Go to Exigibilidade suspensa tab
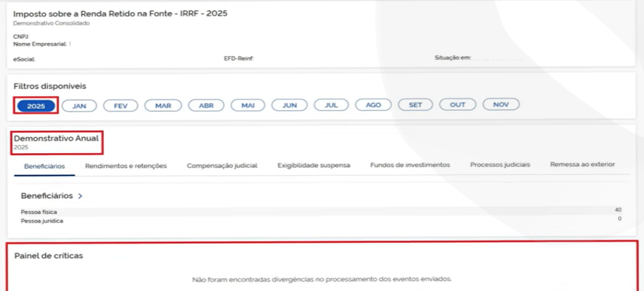Image resolution: width=644 pixels, height=291 pixels. tap(313, 165)
